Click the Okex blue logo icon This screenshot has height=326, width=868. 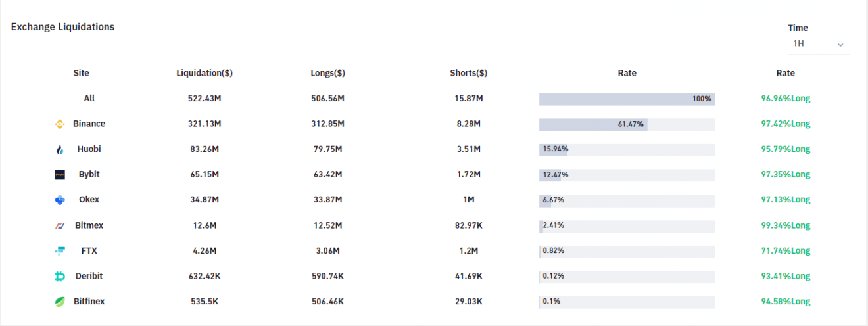(x=60, y=200)
